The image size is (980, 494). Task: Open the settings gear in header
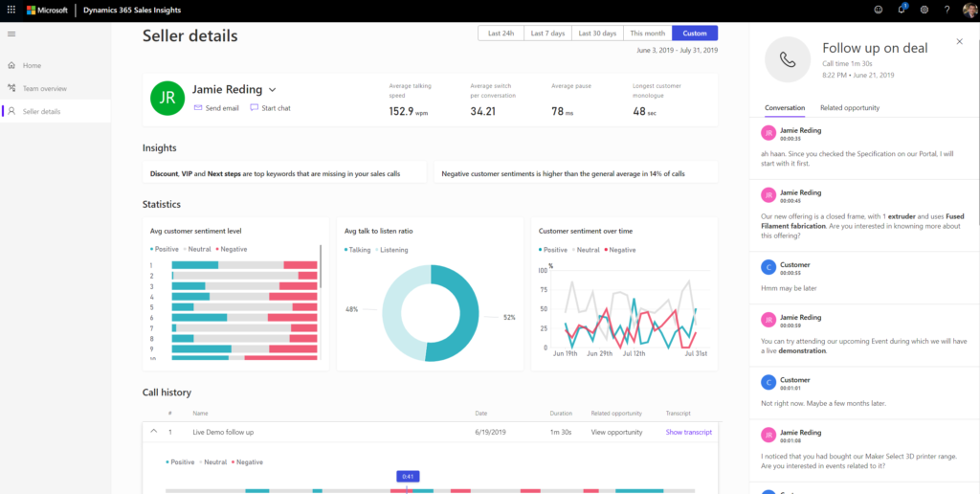coord(924,10)
